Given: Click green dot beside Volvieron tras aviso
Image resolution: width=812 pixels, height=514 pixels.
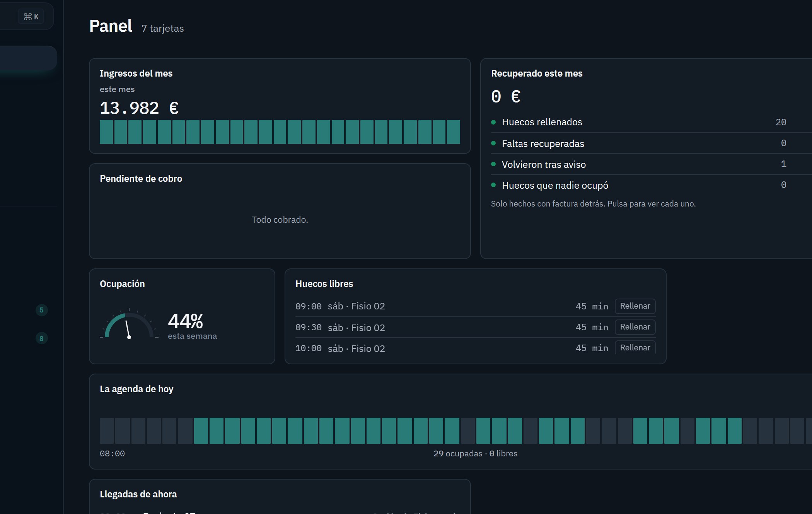Looking at the screenshot, I should click(493, 164).
